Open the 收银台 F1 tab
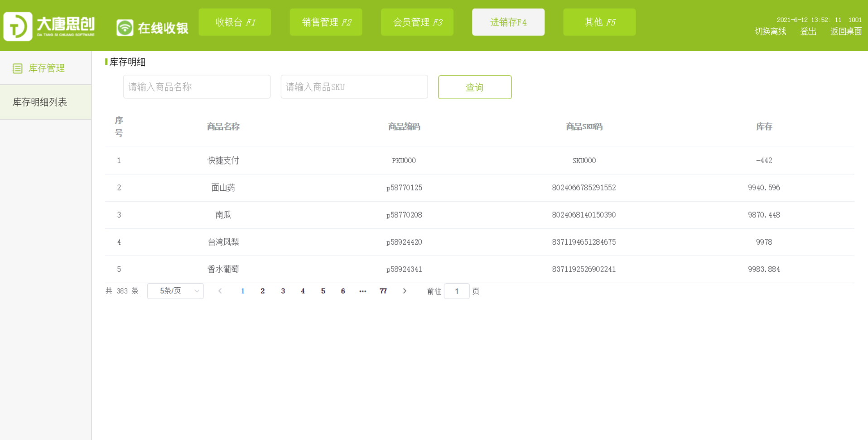Viewport: 868px width, 440px height. (235, 22)
